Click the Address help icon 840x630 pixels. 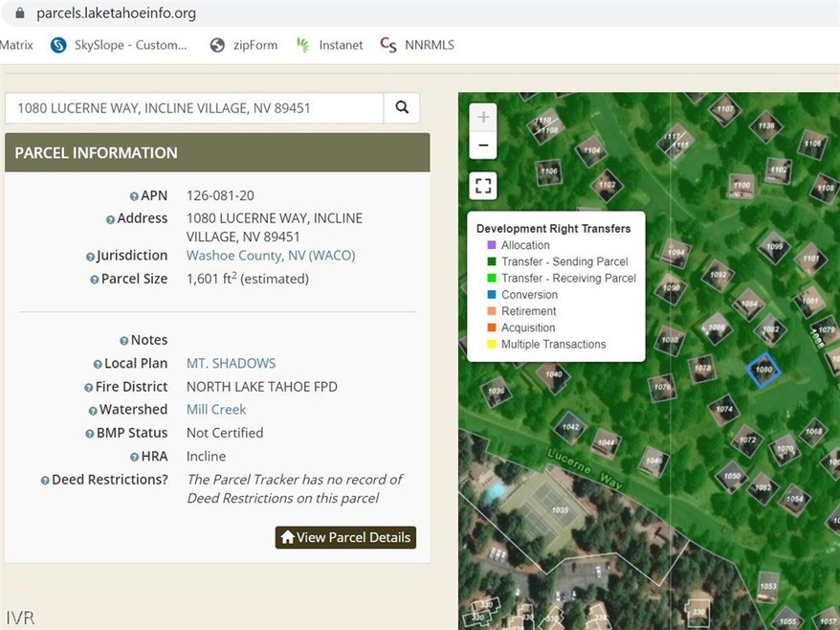coord(110,220)
